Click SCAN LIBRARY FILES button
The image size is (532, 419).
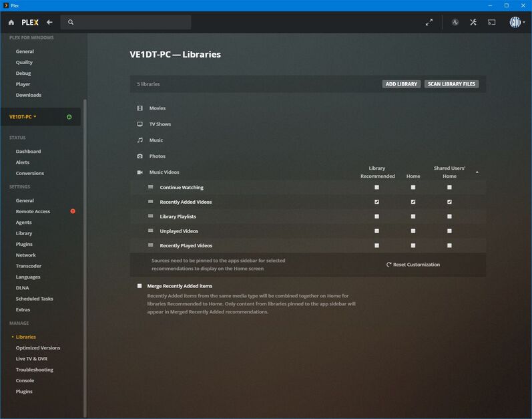452,84
